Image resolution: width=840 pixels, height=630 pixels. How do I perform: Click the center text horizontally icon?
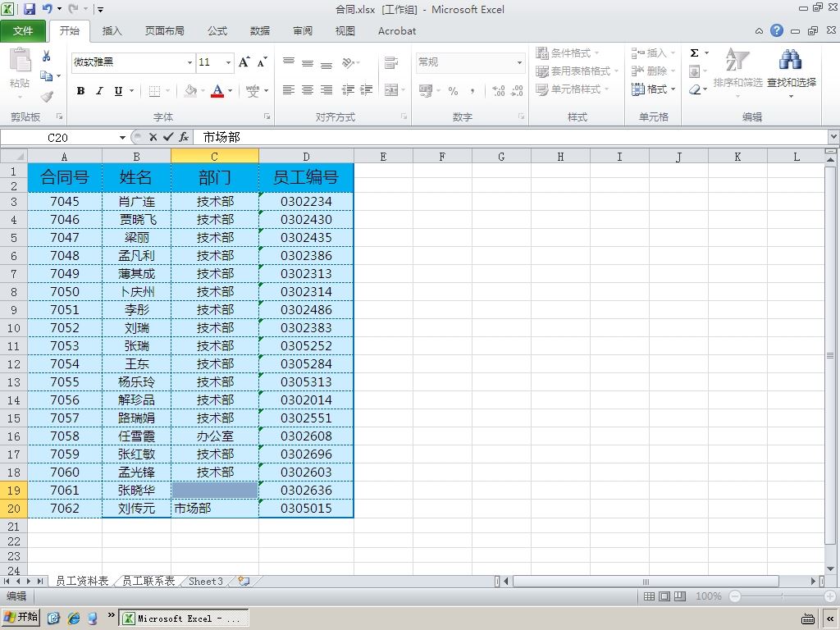(308, 89)
